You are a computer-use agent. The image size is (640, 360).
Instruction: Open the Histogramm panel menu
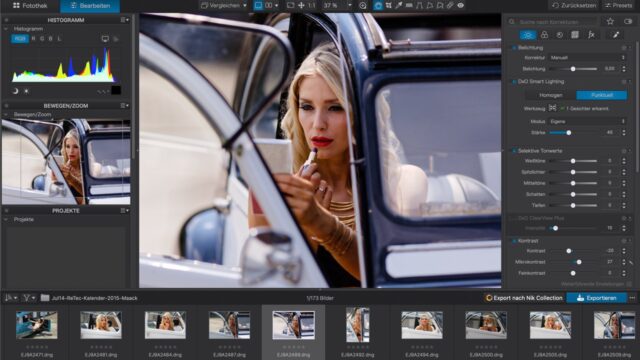(124, 20)
